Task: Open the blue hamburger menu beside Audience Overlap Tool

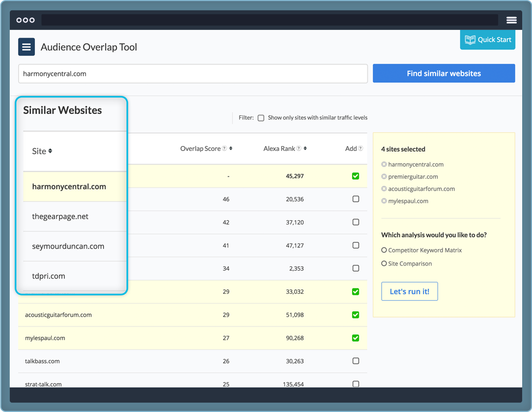Action: tap(27, 47)
